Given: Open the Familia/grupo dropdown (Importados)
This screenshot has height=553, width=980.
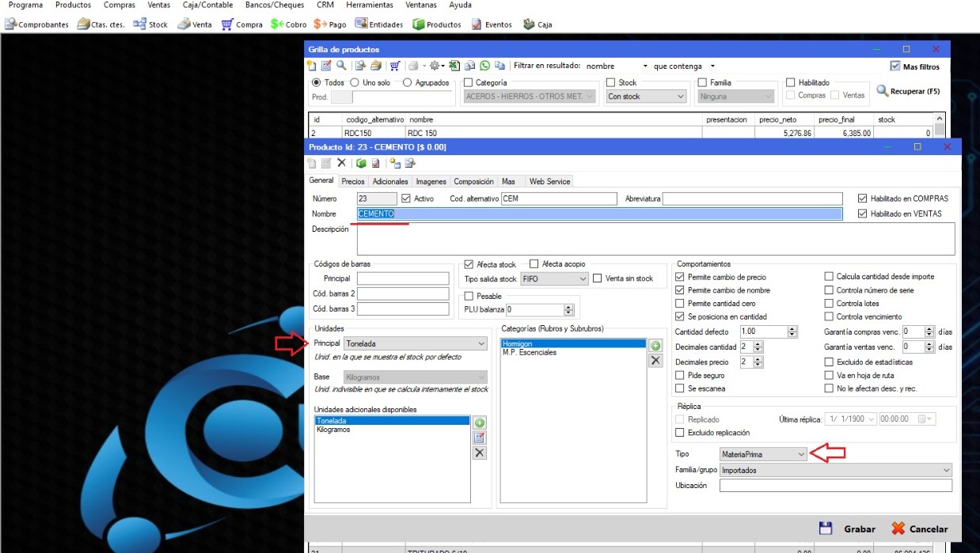Looking at the screenshot, I should tap(836, 470).
